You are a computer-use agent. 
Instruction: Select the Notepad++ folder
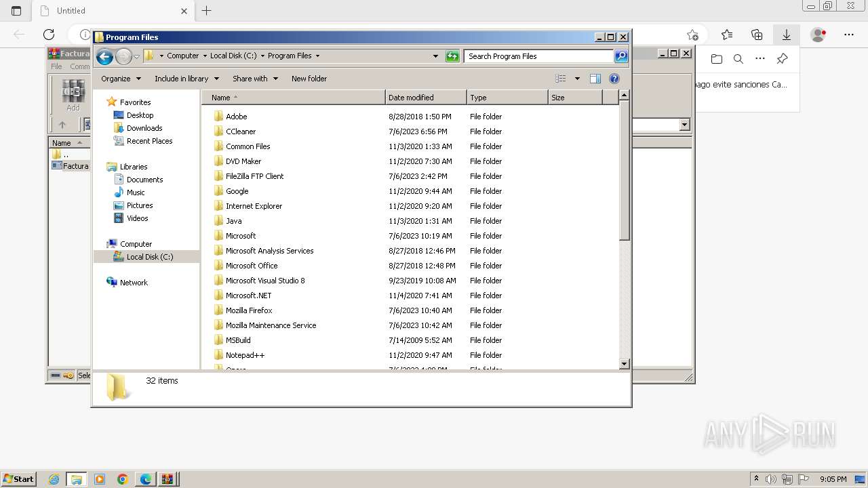click(245, 355)
